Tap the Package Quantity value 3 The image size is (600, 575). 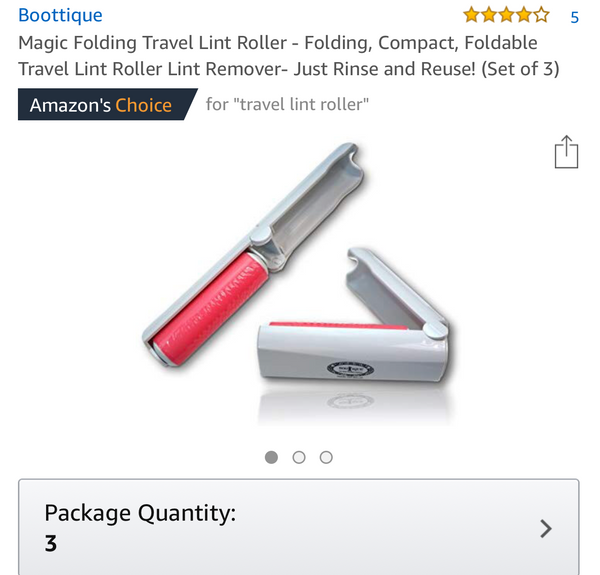point(51,544)
